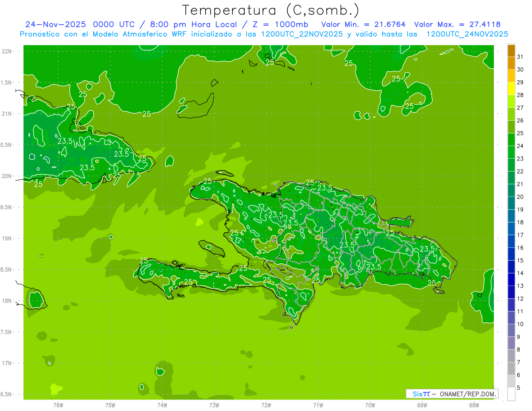The width and height of the screenshot is (532, 411).
Task: Click the dark blue legend swatch between 13 and 14
Action: pyautogui.click(x=511, y=279)
